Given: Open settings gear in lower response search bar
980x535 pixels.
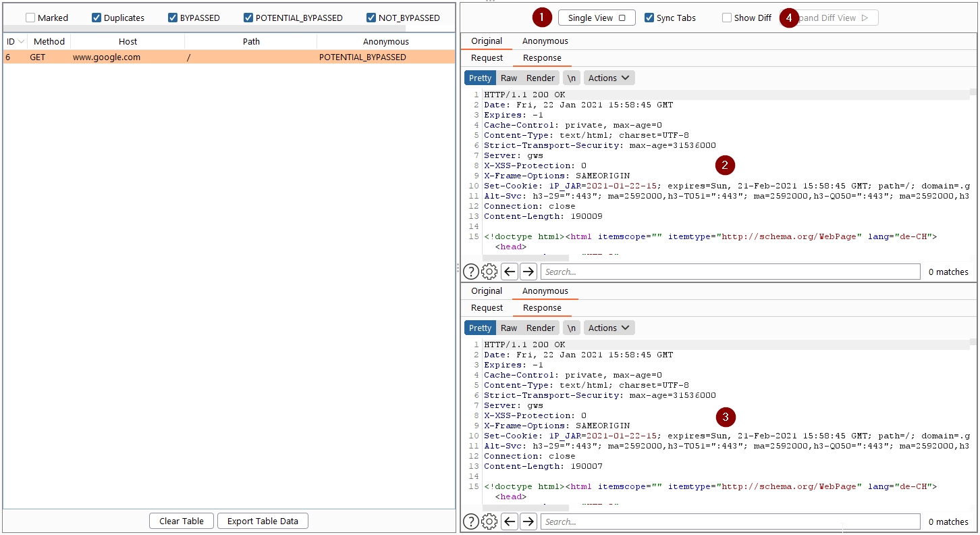Looking at the screenshot, I should point(489,521).
